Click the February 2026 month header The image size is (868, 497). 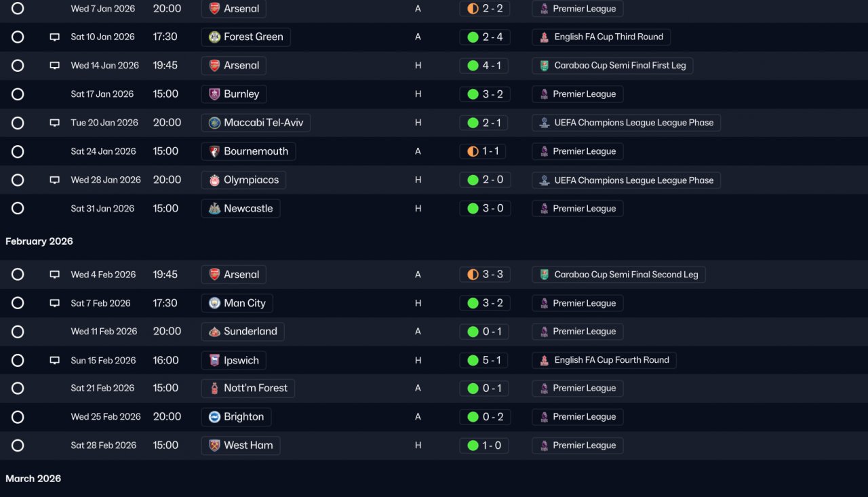coord(39,241)
